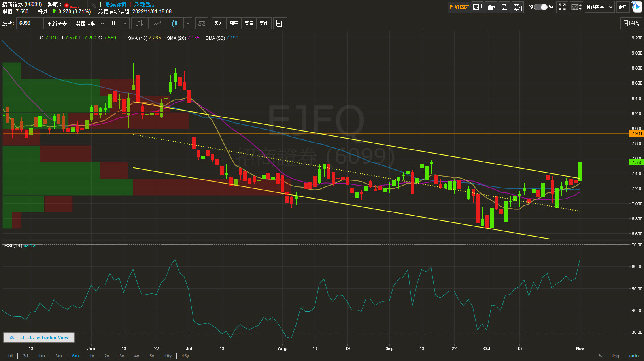
Task: Click the charts by TradingView link
Action: point(39,338)
